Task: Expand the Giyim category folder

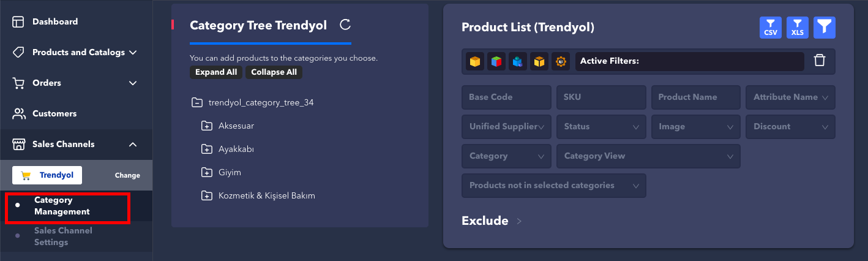Action: point(206,173)
